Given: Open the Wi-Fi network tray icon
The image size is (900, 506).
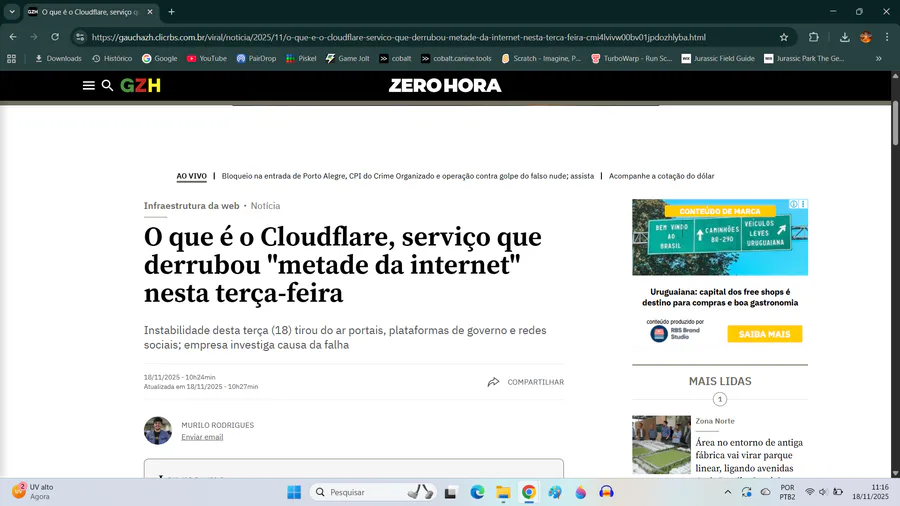Looking at the screenshot, I should point(809,492).
